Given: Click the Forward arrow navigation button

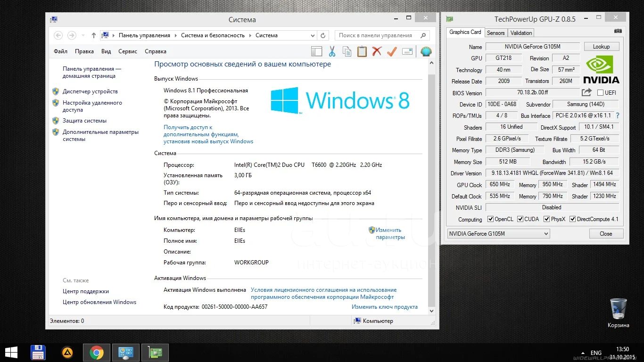Looking at the screenshot, I should (72, 35).
